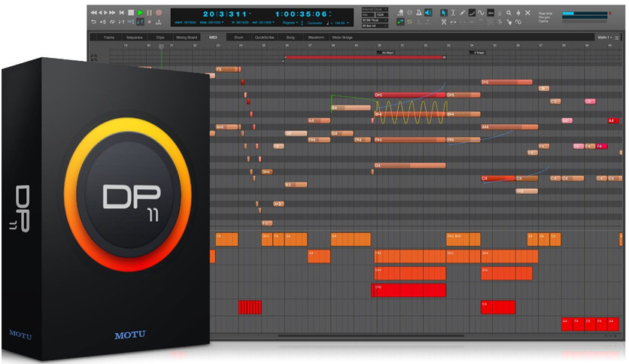
Task: Switch to the Waveform tab
Action: (316, 38)
